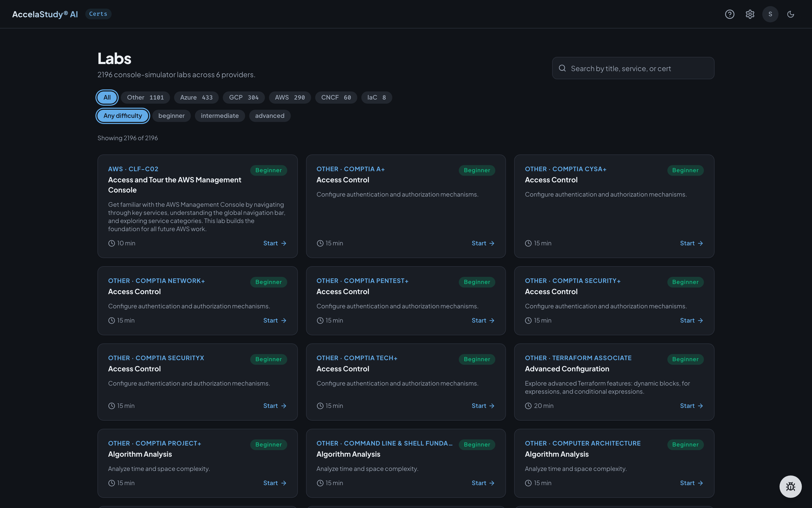Click the Showing 2196 of 2196 text
The height and width of the screenshot is (508, 812).
click(x=127, y=138)
